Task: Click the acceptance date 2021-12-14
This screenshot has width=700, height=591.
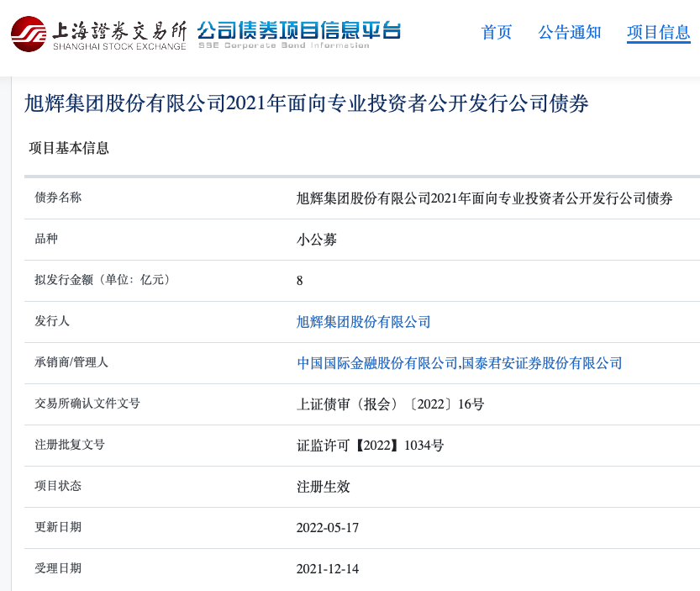Action: pos(327,568)
